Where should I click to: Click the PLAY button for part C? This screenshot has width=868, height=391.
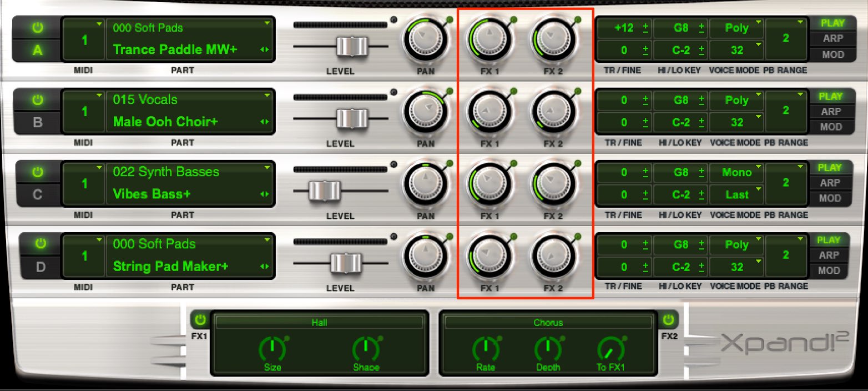830,168
